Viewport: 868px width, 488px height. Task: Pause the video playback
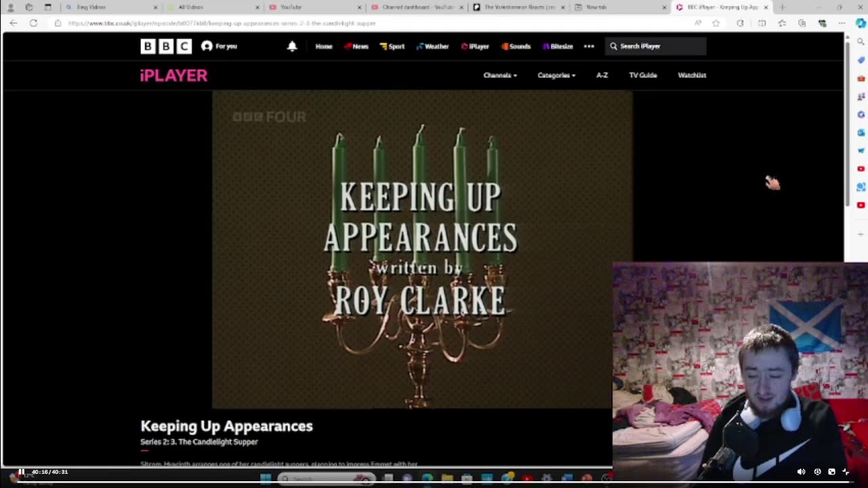(x=21, y=472)
